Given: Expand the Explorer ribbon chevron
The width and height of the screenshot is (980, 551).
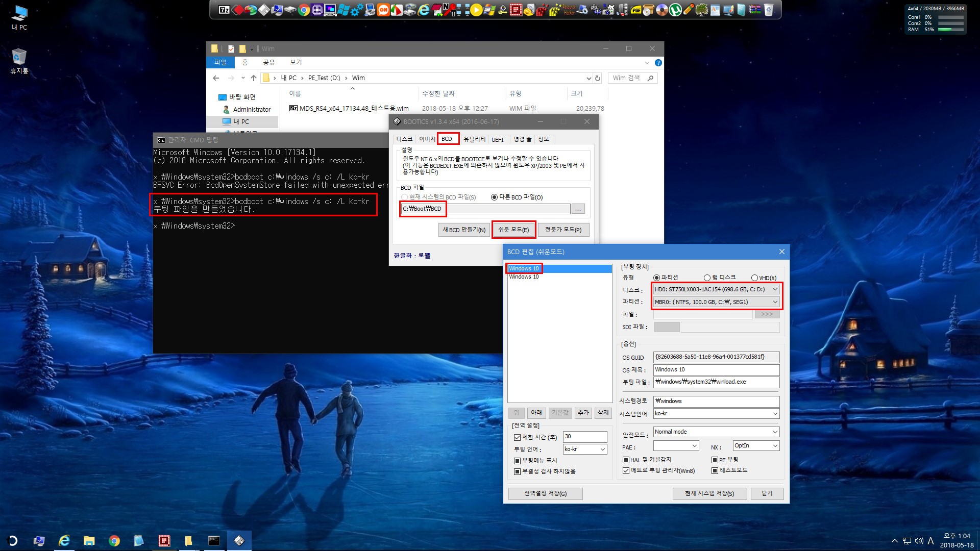Looking at the screenshot, I should coord(647,63).
